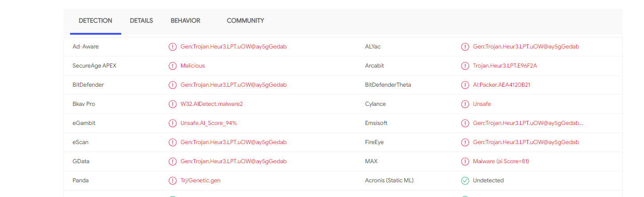This screenshot has width=644, height=197.
Task: Click the Unsafe.AI_Score_94% result
Action: coord(209,123)
